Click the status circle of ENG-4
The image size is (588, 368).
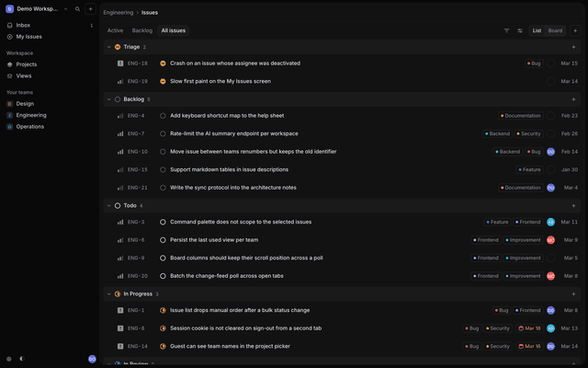click(x=163, y=116)
